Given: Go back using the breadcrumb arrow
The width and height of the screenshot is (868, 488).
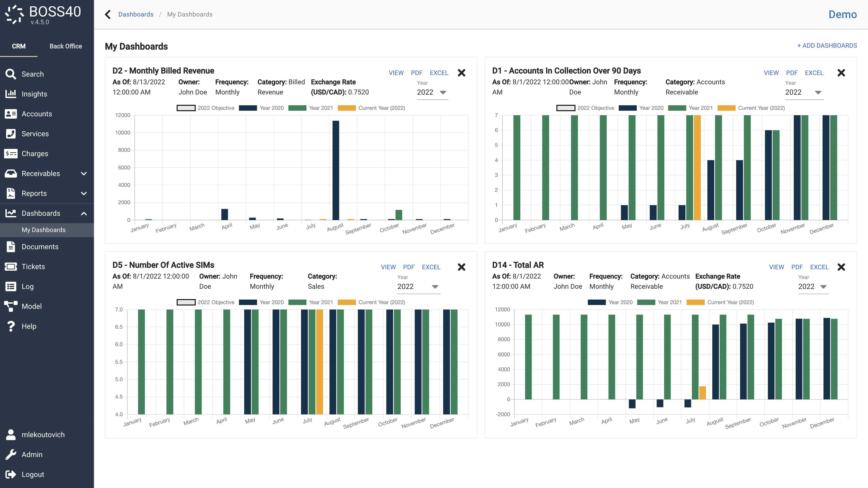Looking at the screenshot, I should [108, 14].
